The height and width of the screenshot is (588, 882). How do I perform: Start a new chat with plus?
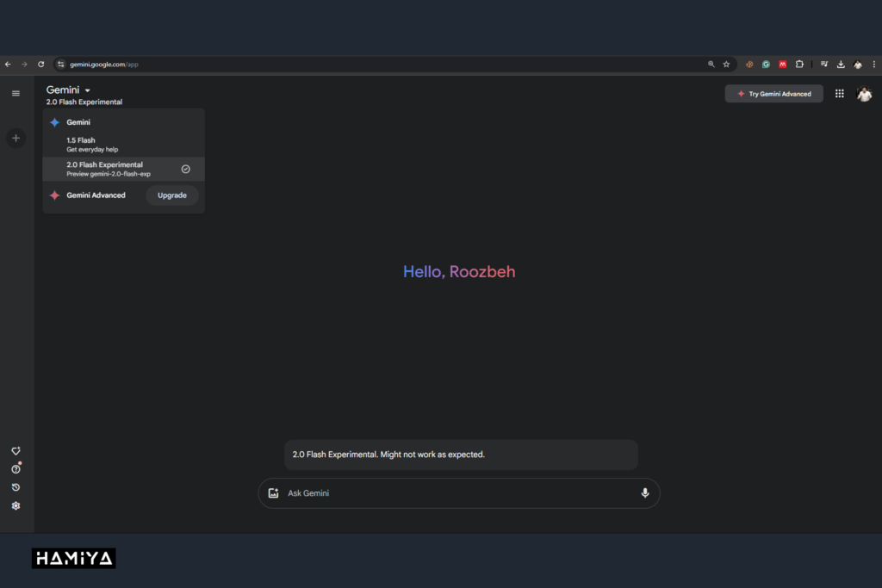16,138
